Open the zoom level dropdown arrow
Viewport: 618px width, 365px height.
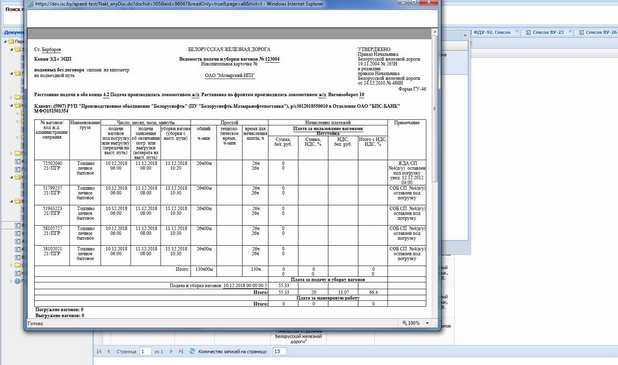tap(427, 323)
